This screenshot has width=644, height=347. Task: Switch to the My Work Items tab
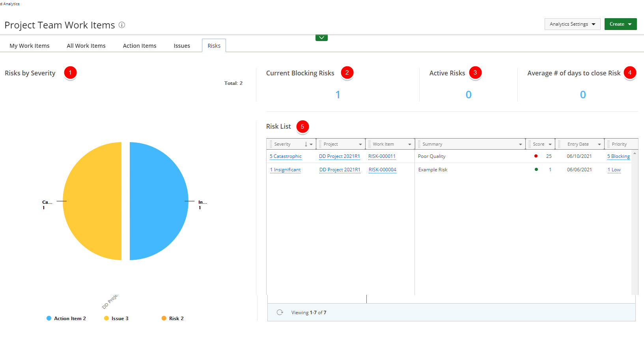(30, 46)
